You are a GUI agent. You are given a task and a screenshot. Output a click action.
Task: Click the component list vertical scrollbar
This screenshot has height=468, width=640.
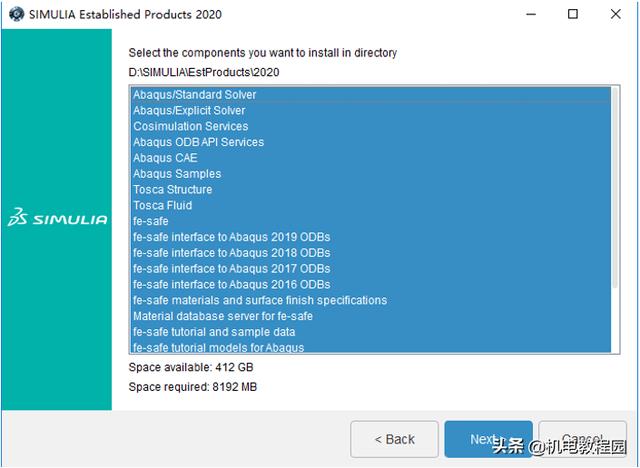(x=615, y=188)
